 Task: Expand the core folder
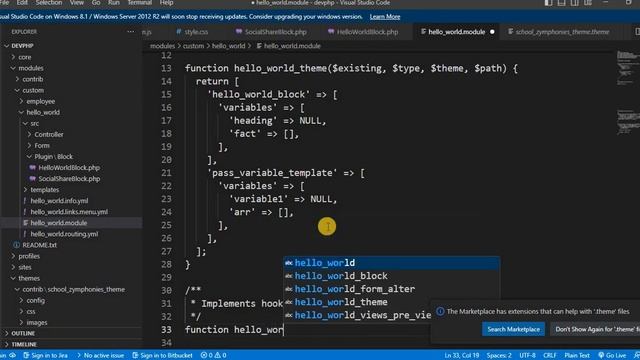71,57
